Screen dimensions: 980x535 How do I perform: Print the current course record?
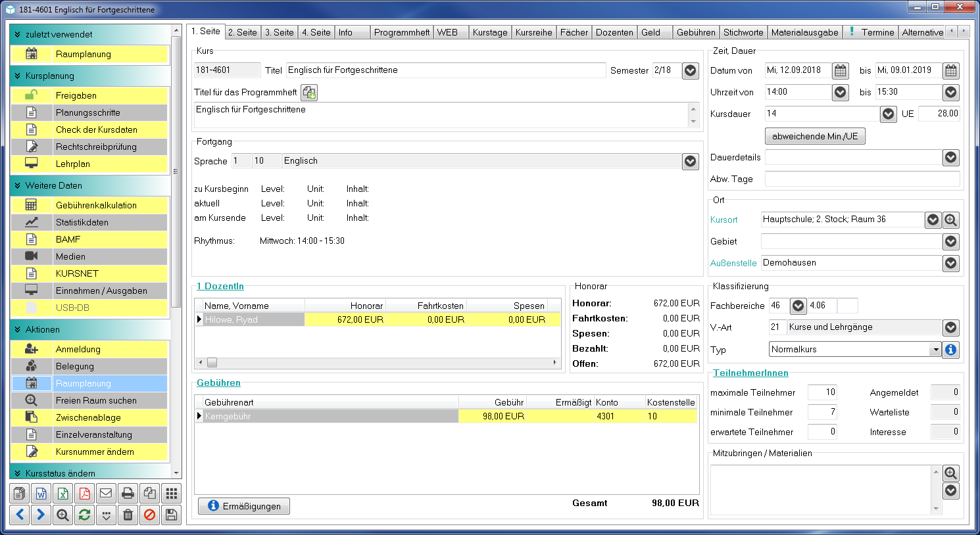coord(128,493)
